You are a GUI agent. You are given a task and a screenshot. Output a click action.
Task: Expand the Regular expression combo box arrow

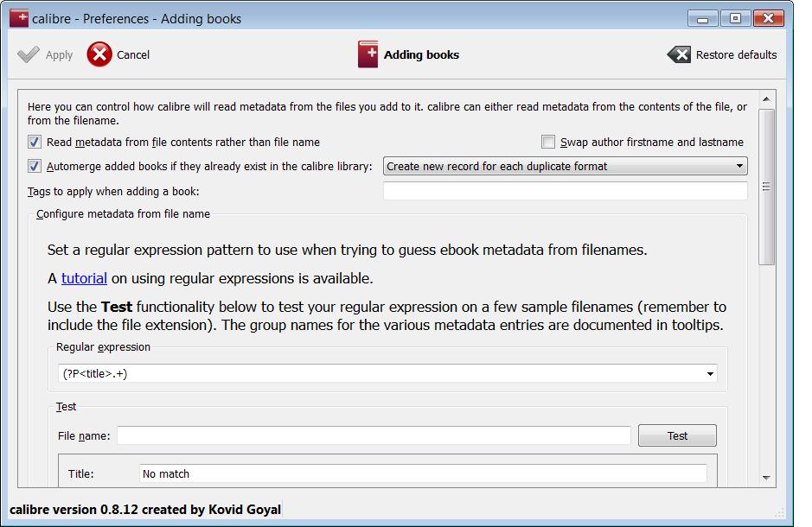pos(710,374)
